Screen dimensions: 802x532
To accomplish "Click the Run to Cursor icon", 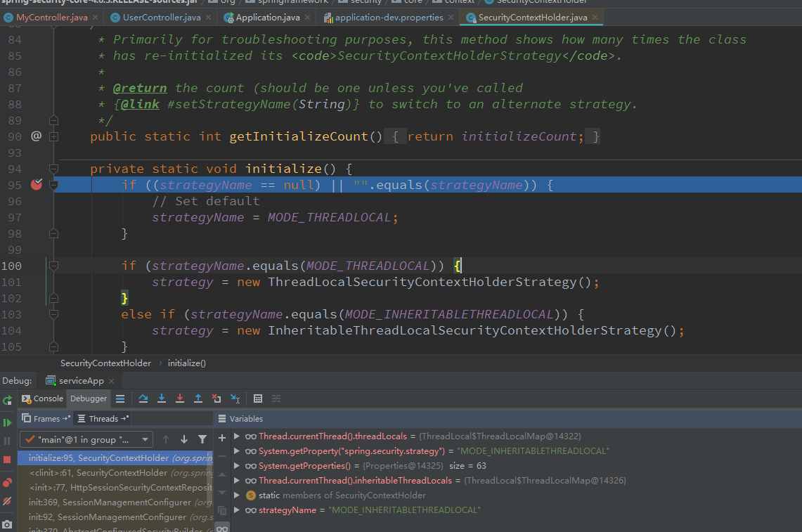I will pyautogui.click(x=235, y=398).
